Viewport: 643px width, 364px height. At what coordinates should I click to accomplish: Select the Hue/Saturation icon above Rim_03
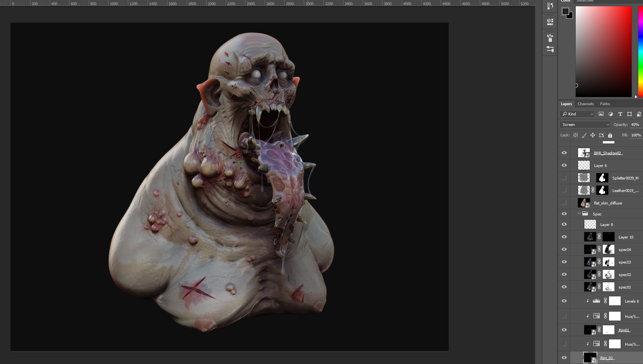pos(596,344)
